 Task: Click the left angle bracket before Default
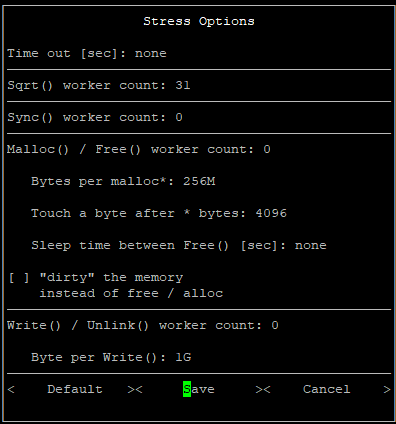tap(11, 389)
